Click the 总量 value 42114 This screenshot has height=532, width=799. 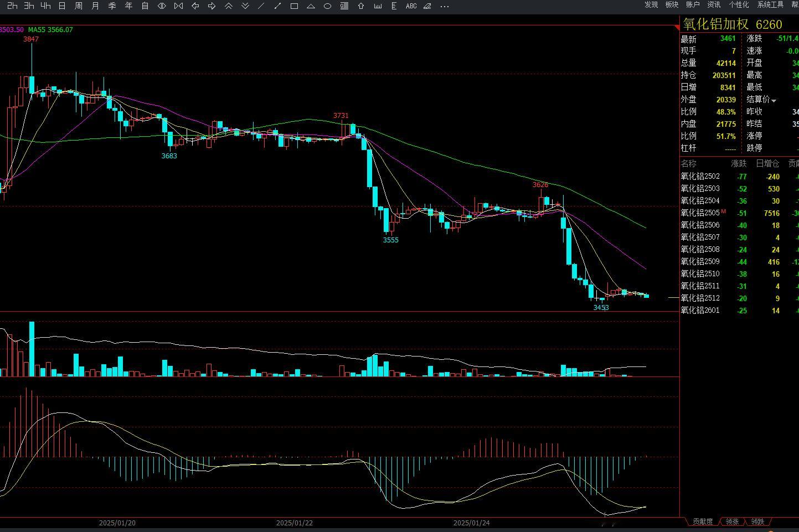[x=726, y=64]
